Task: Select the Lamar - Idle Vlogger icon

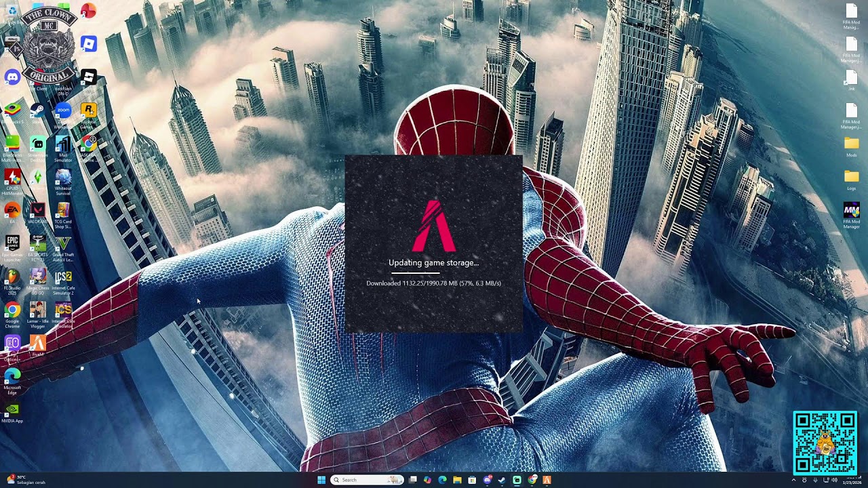Action: coord(37,314)
